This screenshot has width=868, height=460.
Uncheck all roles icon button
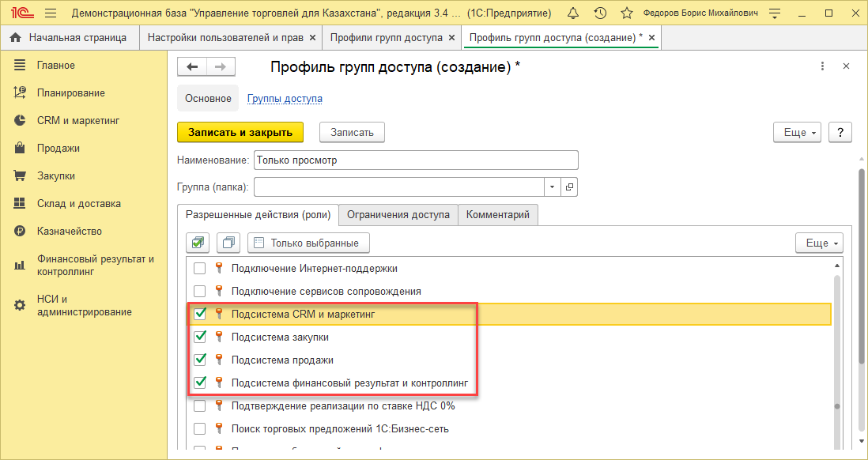(x=228, y=243)
